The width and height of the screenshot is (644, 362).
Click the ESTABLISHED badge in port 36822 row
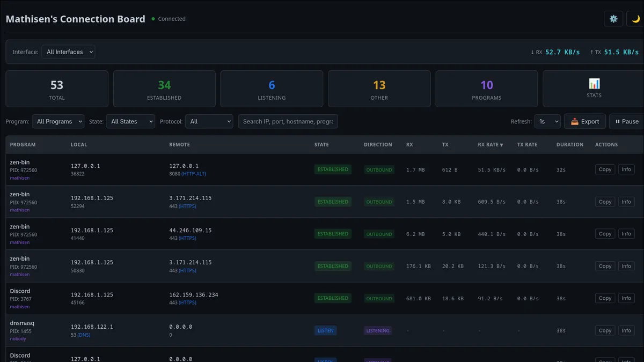point(333,169)
